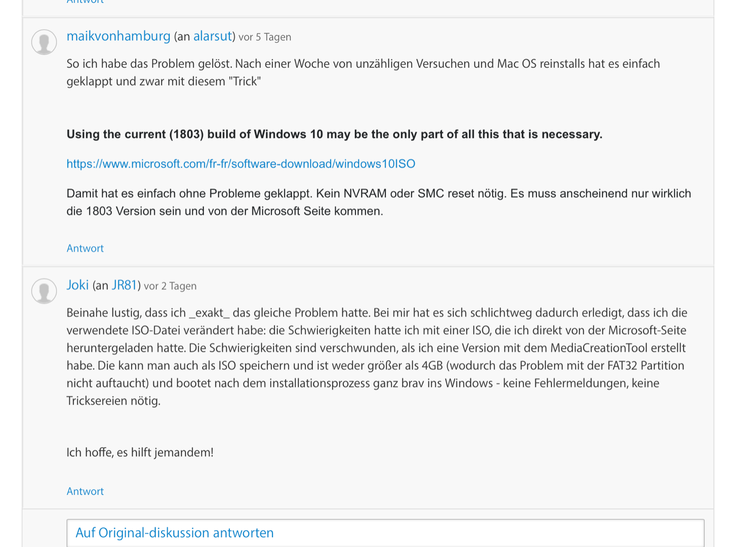Open the alarsut user profile link
756x547 pixels.
tap(212, 36)
